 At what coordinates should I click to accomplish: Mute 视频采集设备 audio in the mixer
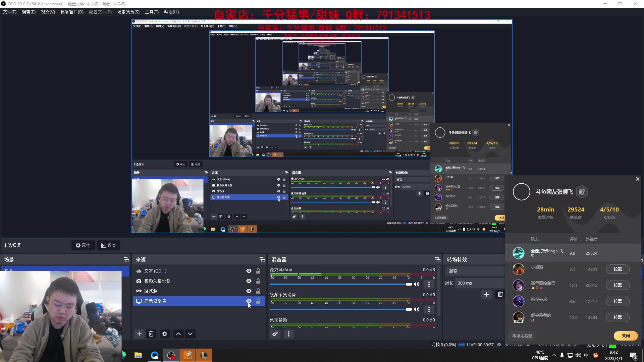point(417,309)
